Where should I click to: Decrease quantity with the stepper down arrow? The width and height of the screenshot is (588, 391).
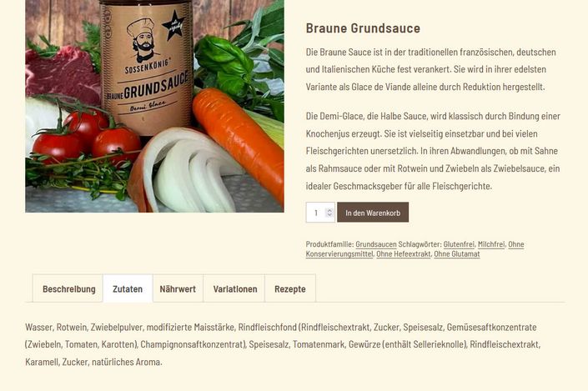point(329,215)
